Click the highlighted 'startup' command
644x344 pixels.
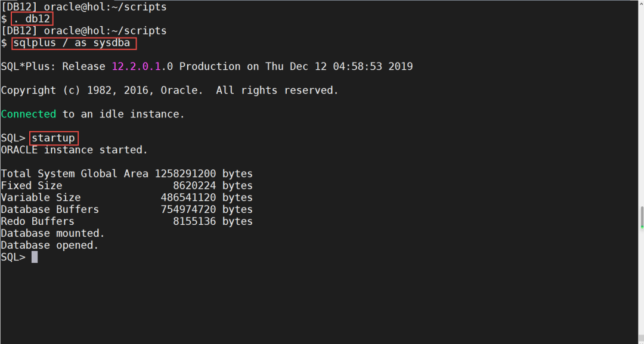point(54,138)
